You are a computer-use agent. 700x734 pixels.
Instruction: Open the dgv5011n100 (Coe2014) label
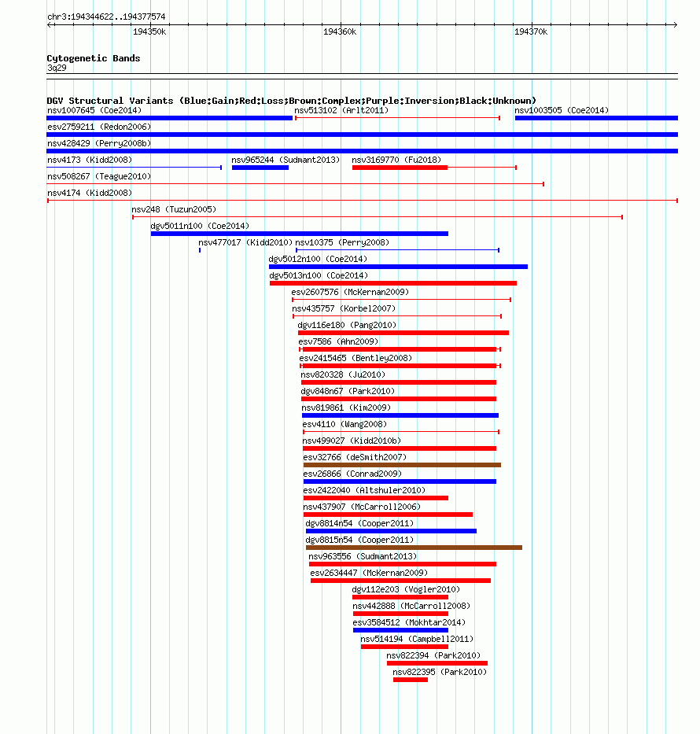(x=200, y=226)
